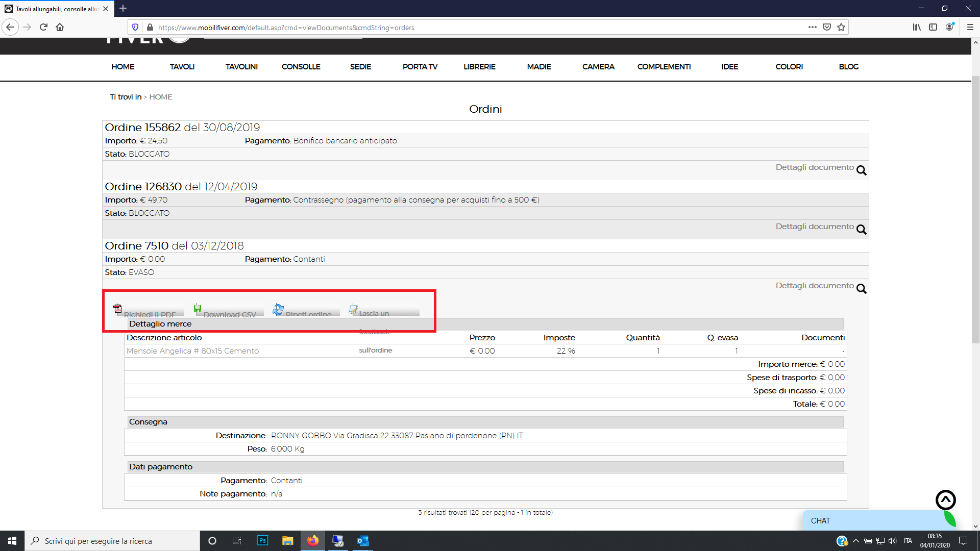Open details magnifier for order 155862

coord(862,170)
